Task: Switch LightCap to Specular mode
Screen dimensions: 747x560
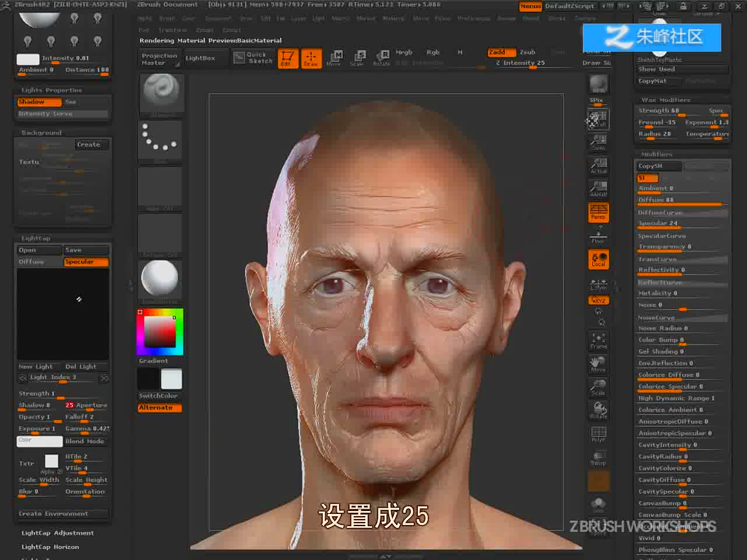Action: [x=86, y=262]
